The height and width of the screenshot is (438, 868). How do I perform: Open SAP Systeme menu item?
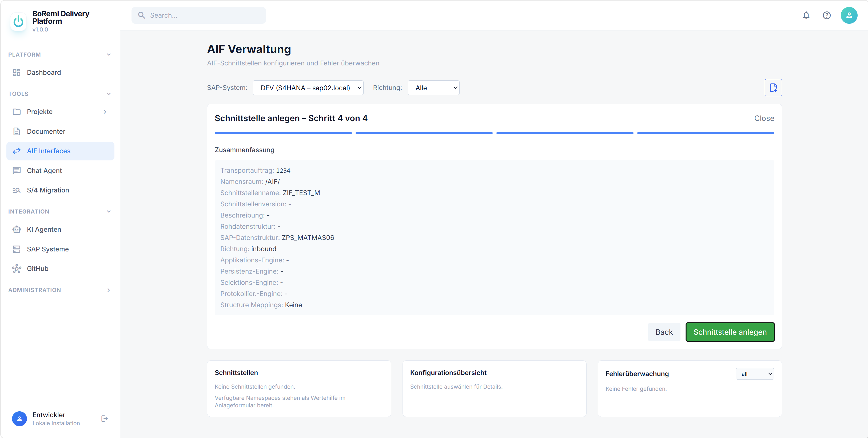pyautogui.click(x=60, y=249)
